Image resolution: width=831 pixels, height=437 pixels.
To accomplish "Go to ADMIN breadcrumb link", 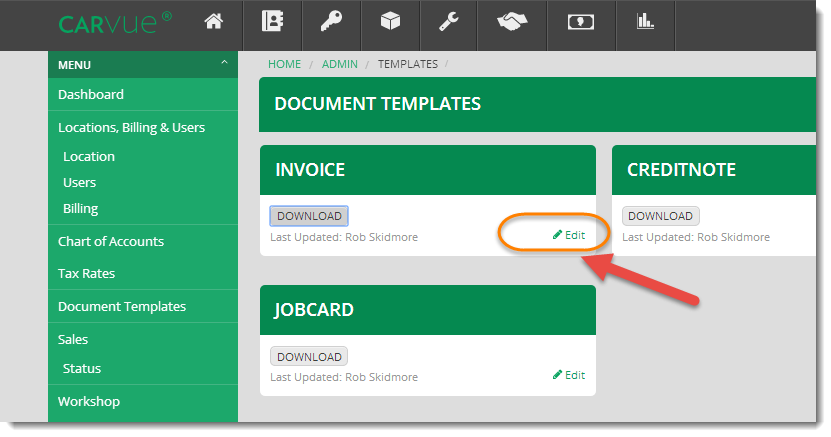I will coord(340,64).
